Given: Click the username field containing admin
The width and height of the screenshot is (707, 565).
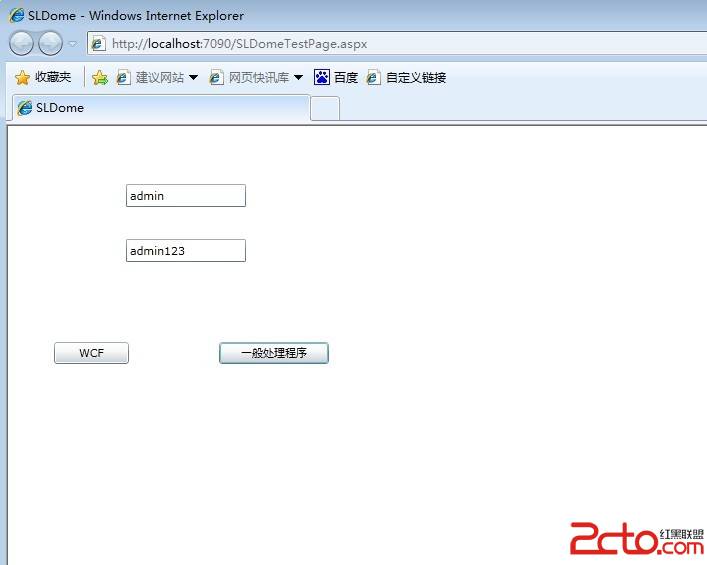Looking at the screenshot, I should (186, 196).
